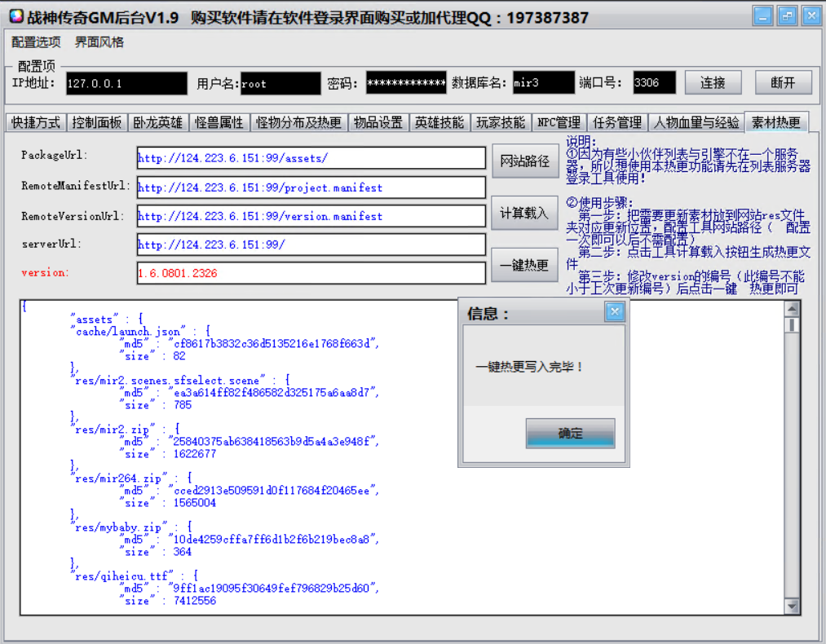The width and height of the screenshot is (826, 644).
Task: Switch to the 怪兽属性 tab
Action: click(219, 123)
